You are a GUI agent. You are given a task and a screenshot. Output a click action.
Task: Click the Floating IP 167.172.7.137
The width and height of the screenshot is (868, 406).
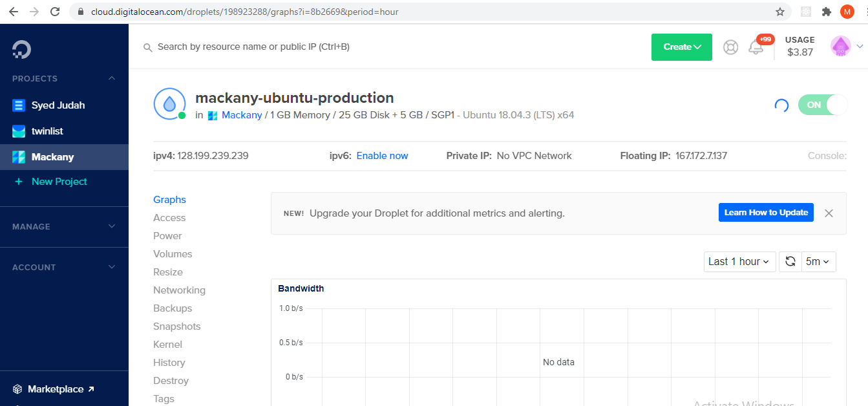click(x=701, y=156)
